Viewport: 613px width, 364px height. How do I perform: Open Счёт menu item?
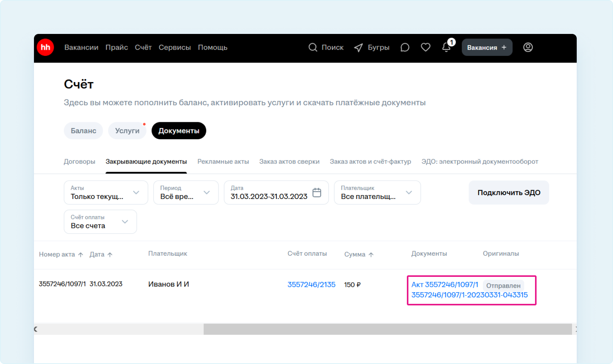143,47
